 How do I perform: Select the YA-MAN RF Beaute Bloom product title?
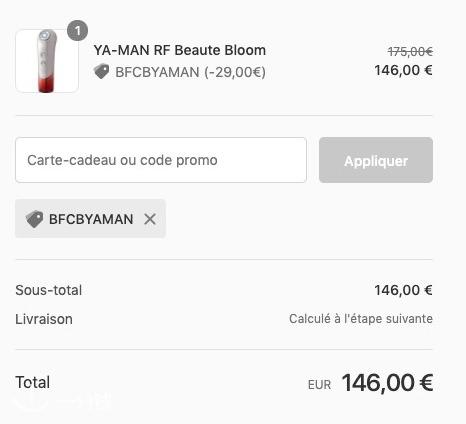point(180,50)
